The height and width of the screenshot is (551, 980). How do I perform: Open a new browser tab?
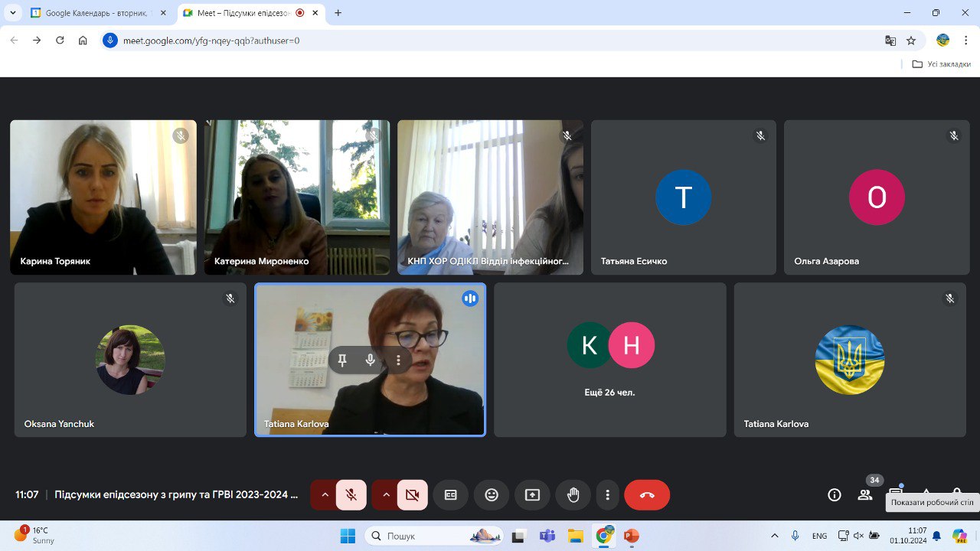(338, 13)
